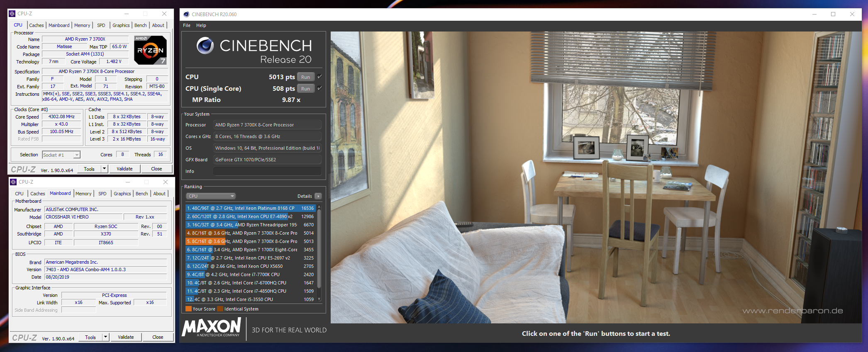The image size is (868, 352).
Task: Switch to CPU tab in bottom CPU-Z
Action: click(x=20, y=194)
